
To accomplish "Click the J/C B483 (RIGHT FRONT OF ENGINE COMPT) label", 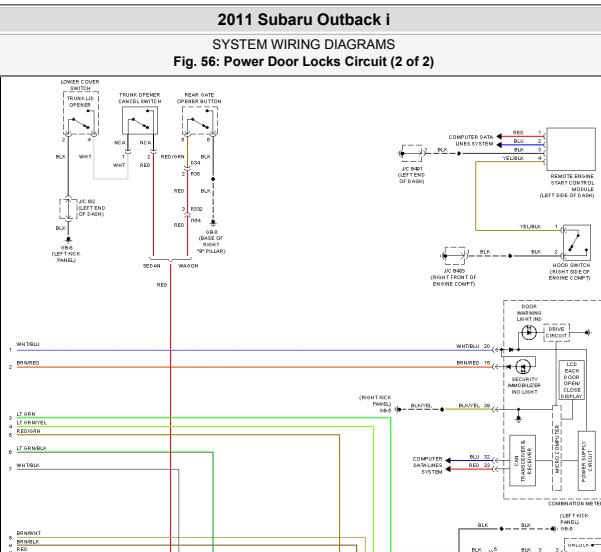I will 453,278.
